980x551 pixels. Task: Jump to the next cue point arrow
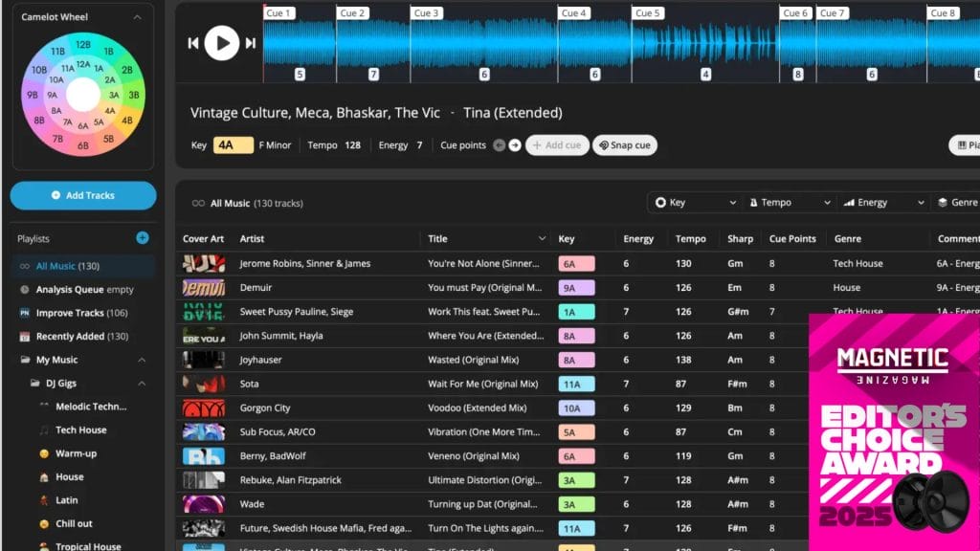pos(515,145)
